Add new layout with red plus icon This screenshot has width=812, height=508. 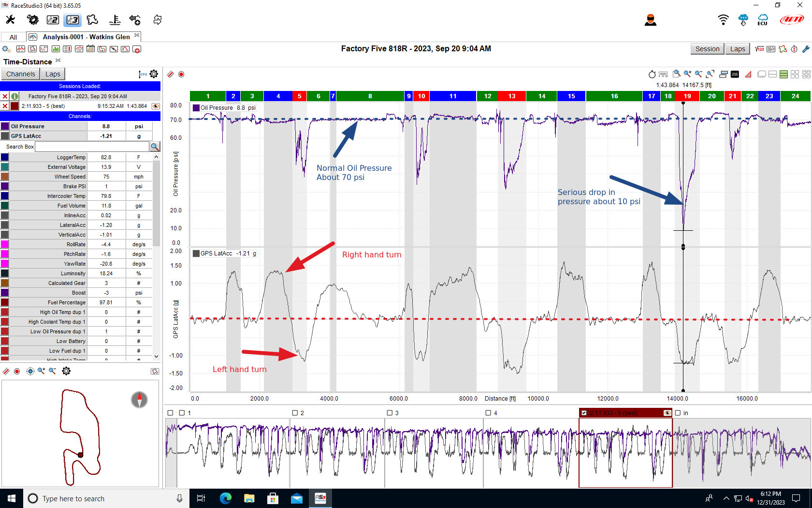(137, 49)
